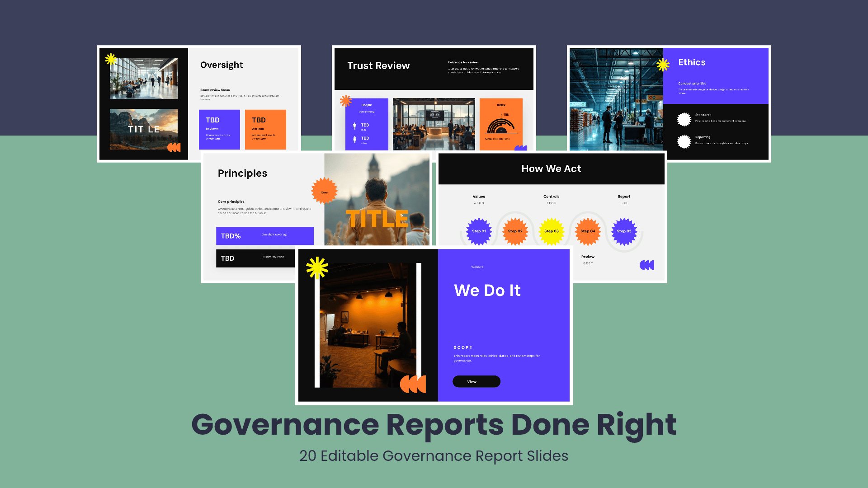The width and height of the screenshot is (868, 488).
Task: Click the Values label on How We Act
Action: [479, 197]
